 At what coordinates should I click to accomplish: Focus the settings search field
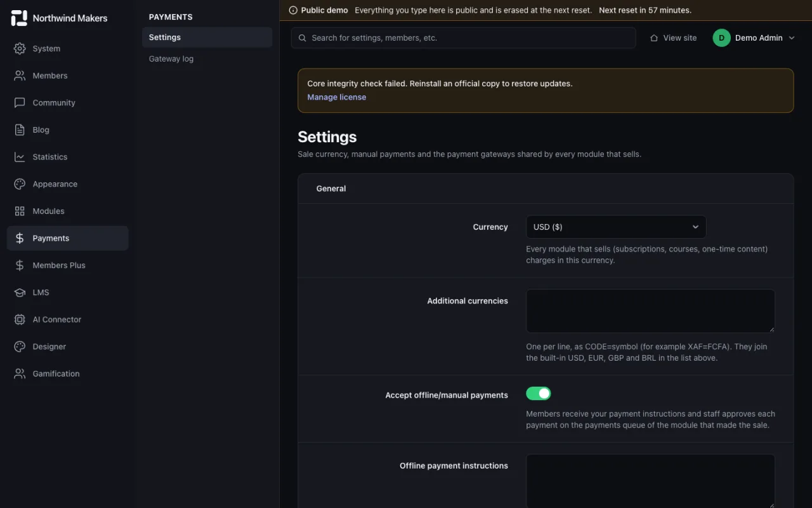[463, 38]
